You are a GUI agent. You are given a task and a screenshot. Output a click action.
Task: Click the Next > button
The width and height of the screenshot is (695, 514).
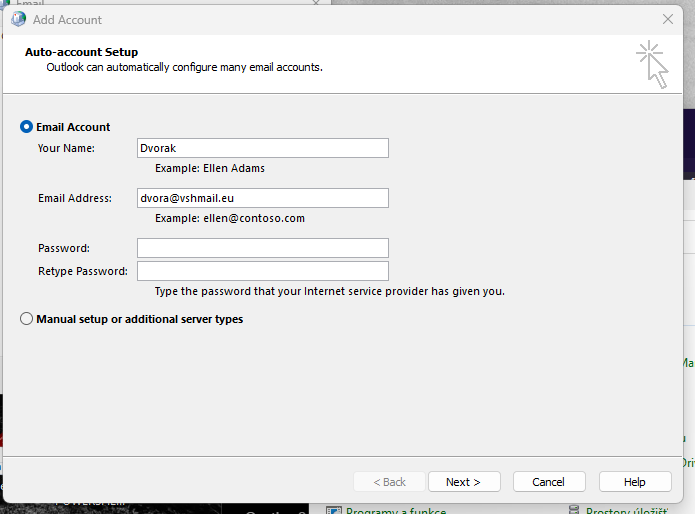pos(464,482)
